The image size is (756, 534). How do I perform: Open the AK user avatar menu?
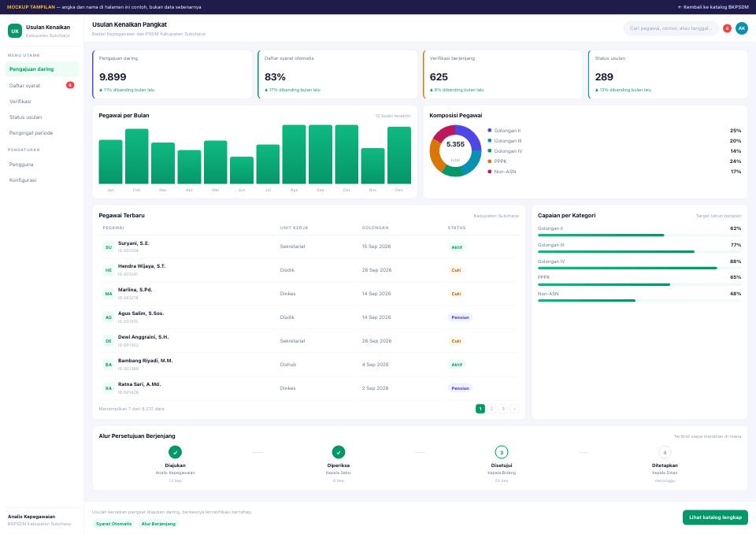(x=742, y=28)
